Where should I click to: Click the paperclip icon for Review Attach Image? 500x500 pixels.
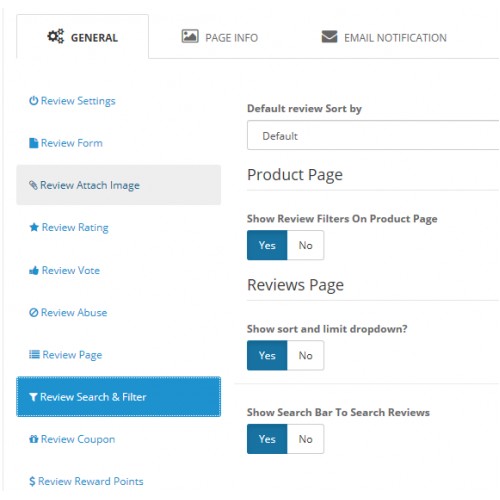[x=33, y=185]
